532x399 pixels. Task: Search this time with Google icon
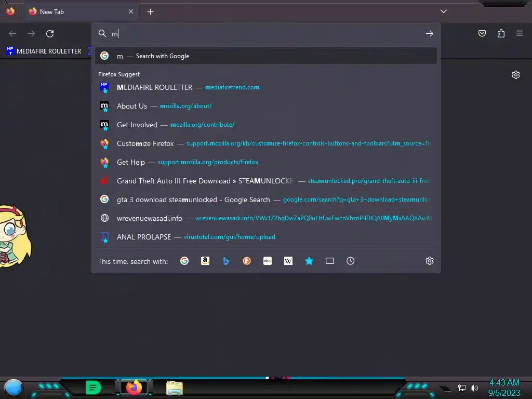184,261
